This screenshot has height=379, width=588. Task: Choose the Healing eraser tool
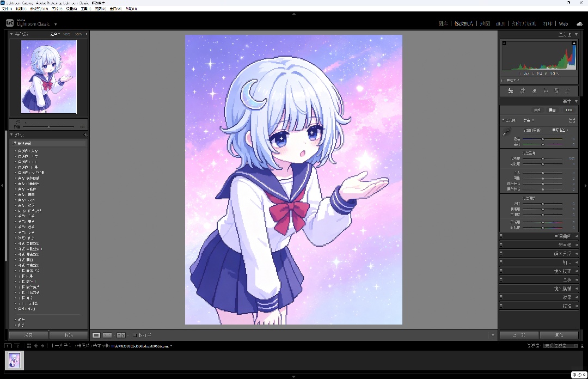[x=535, y=91]
